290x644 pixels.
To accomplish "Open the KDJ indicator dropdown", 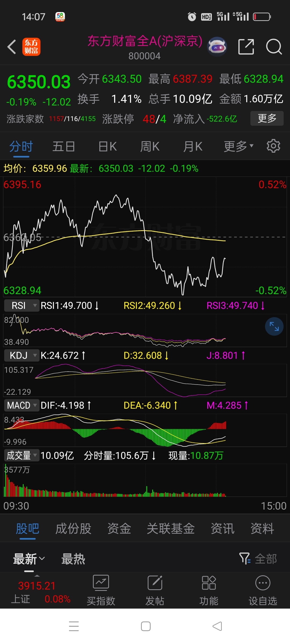I will click(22, 355).
